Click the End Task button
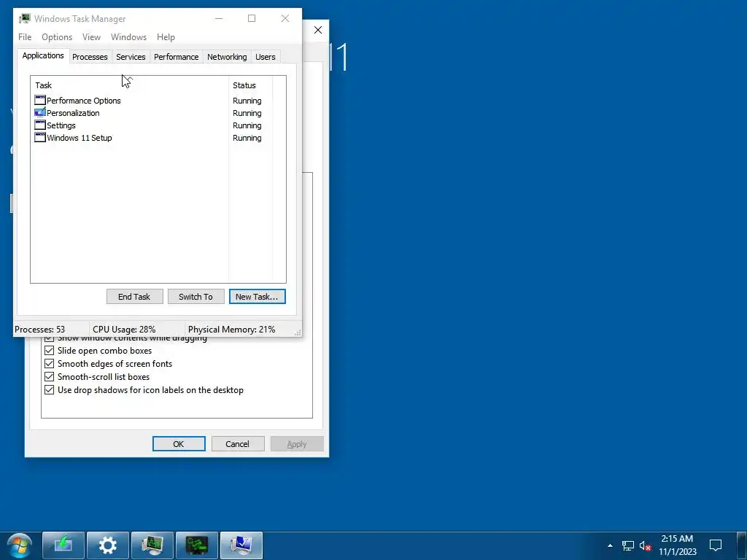747x560 pixels. (x=134, y=297)
